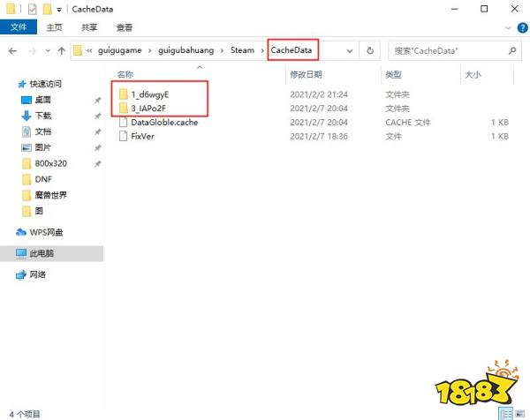
Task: Sort by the 类型 column header
Action: [x=393, y=74]
